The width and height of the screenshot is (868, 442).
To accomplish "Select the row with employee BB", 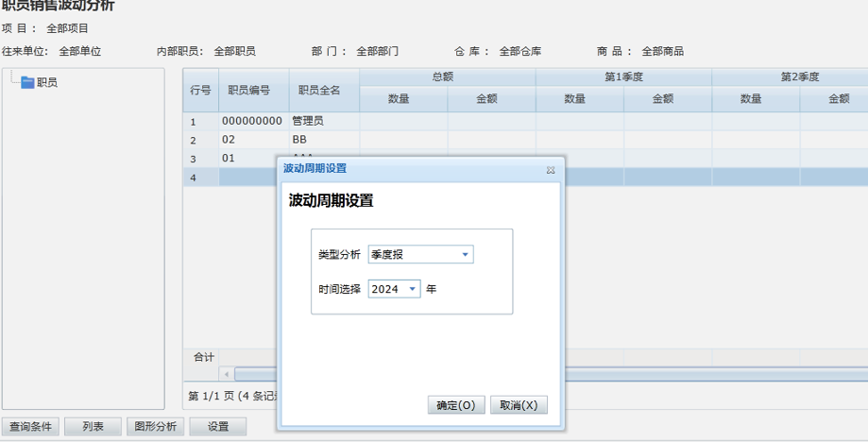I will (299, 140).
